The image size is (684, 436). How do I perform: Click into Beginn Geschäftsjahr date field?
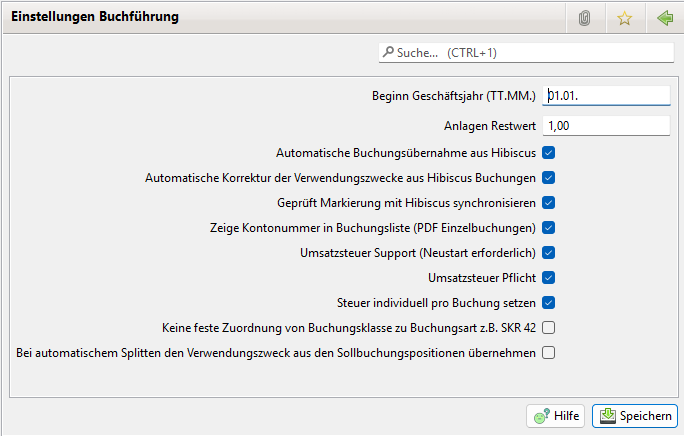click(607, 96)
